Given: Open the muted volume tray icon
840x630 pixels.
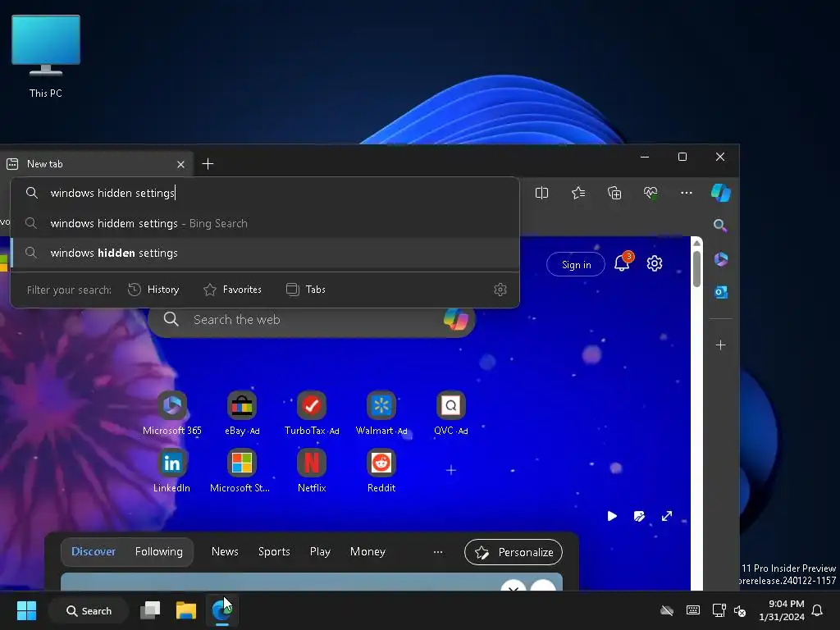Looking at the screenshot, I should point(740,610).
